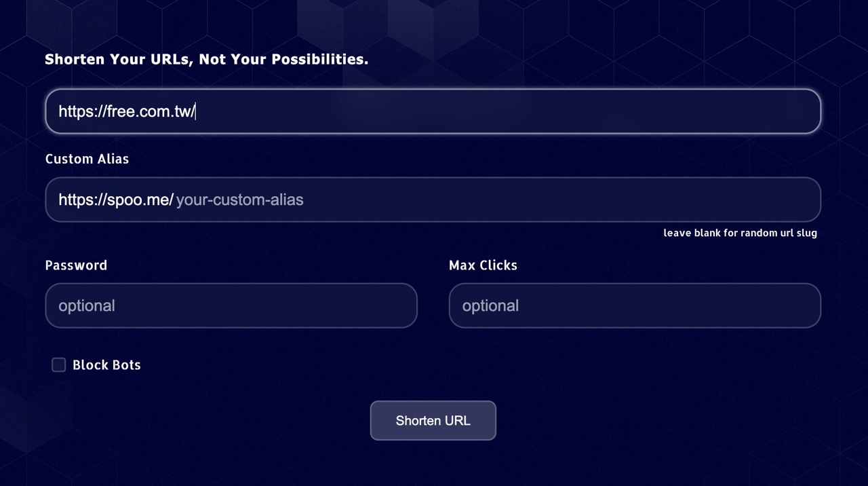Click the "leave blank for random url slug" hint

[740, 233]
